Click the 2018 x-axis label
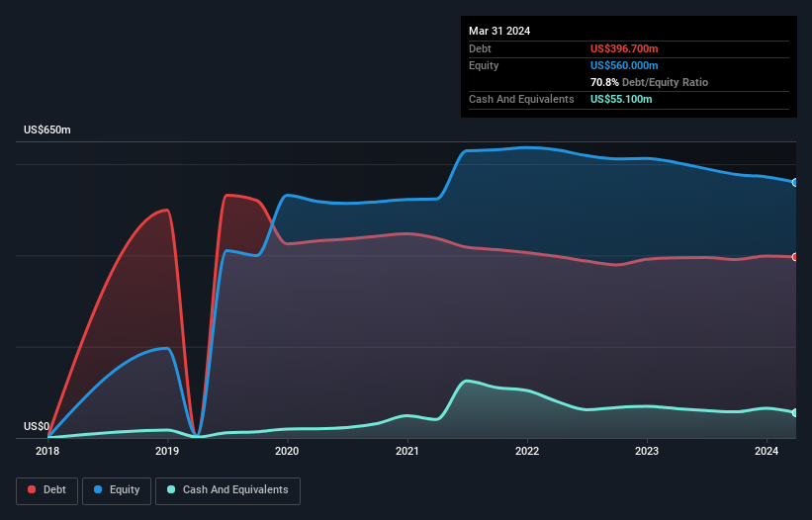 pyautogui.click(x=47, y=451)
